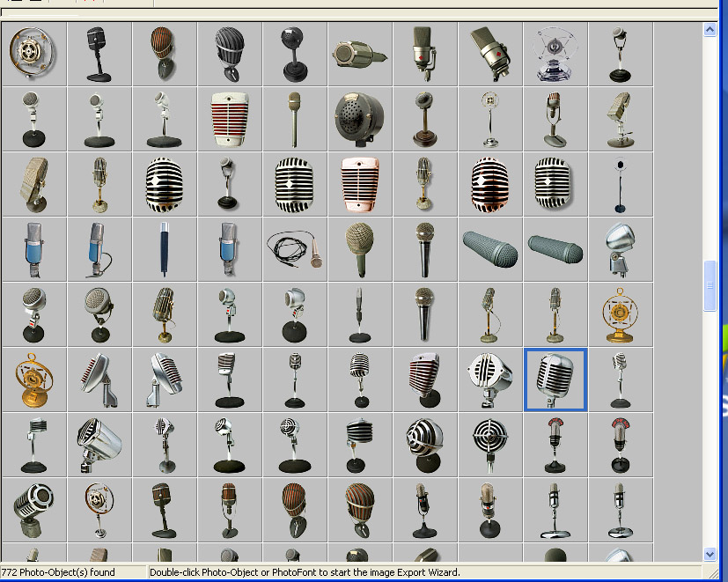This screenshot has height=582, width=728.
Task: Select the gray striped dome microphone head
Action: pos(230,54)
